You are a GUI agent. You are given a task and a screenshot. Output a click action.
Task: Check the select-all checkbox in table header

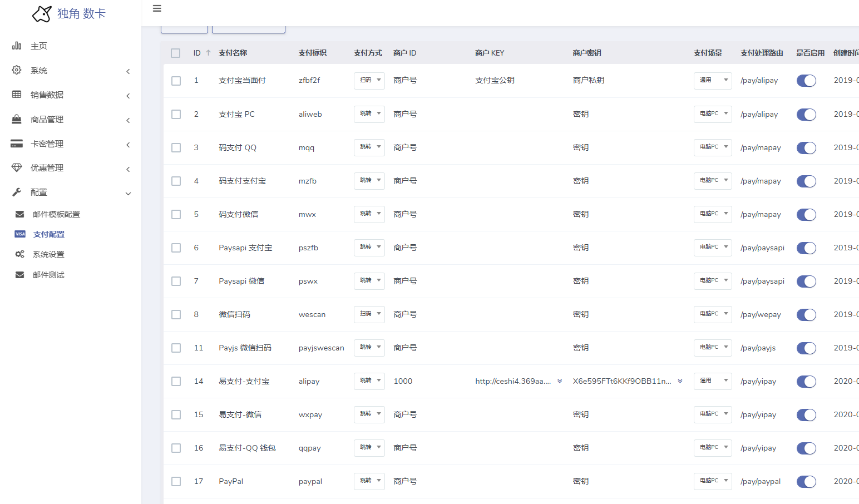176,53
